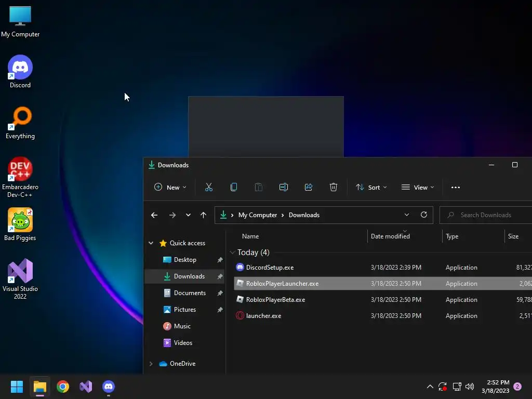Click the Search Downloads field
Image resolution: width=532 pixels, height=399 pixels.
486,215
